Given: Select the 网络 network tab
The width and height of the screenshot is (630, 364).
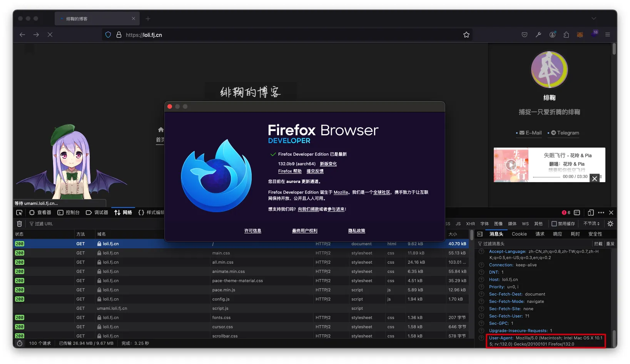Looking at the screenshot, I should point(123,213).
